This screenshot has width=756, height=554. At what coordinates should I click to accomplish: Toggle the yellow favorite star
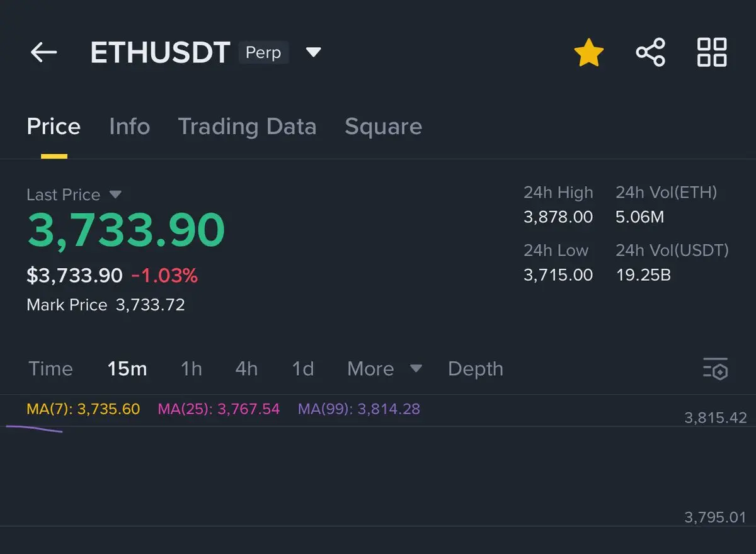click(588, 52)
